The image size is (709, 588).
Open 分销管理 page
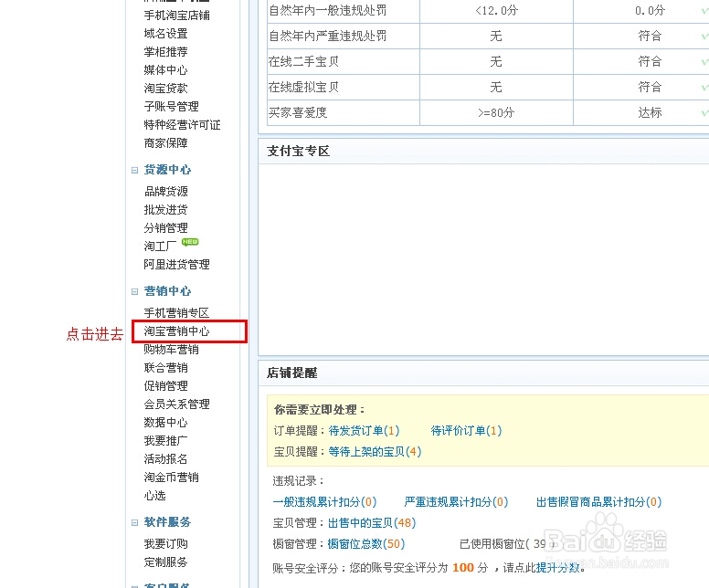tap(165, 228)
